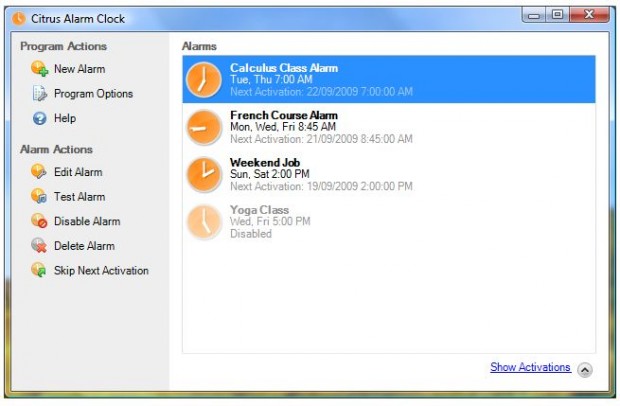Click the Disable Alarm clock icon

point(39,221)
